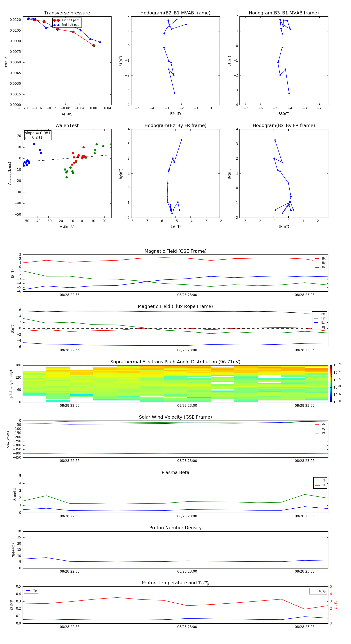Click the Vy legend entry in the velocity panel

320,429
